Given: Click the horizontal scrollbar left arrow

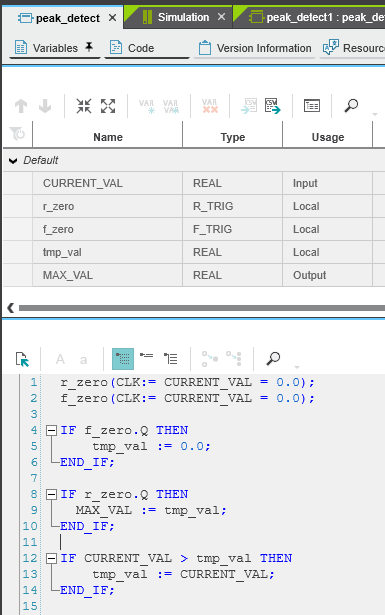Looking at the screenshot, I should point(11,308).
